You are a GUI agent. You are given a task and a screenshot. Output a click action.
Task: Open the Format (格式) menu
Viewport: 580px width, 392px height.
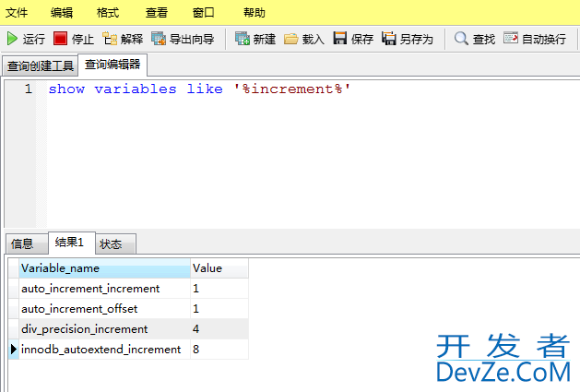(x=108, y=13)
